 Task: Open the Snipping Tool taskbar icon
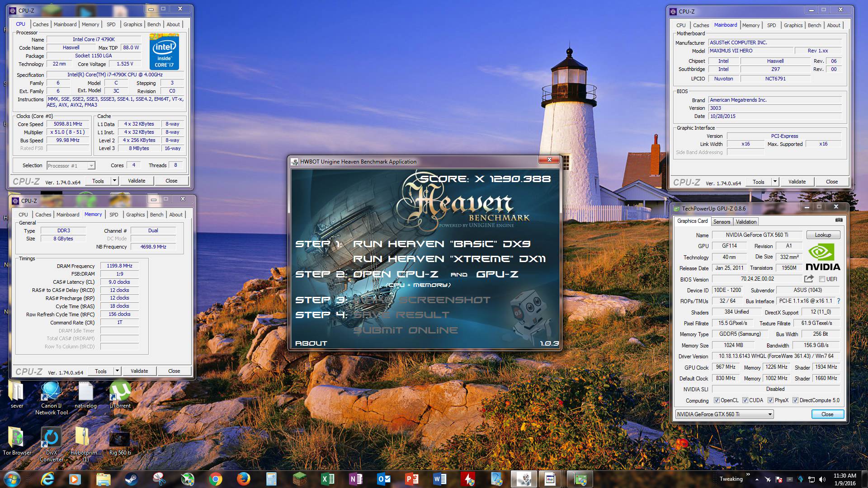(160, 479)
